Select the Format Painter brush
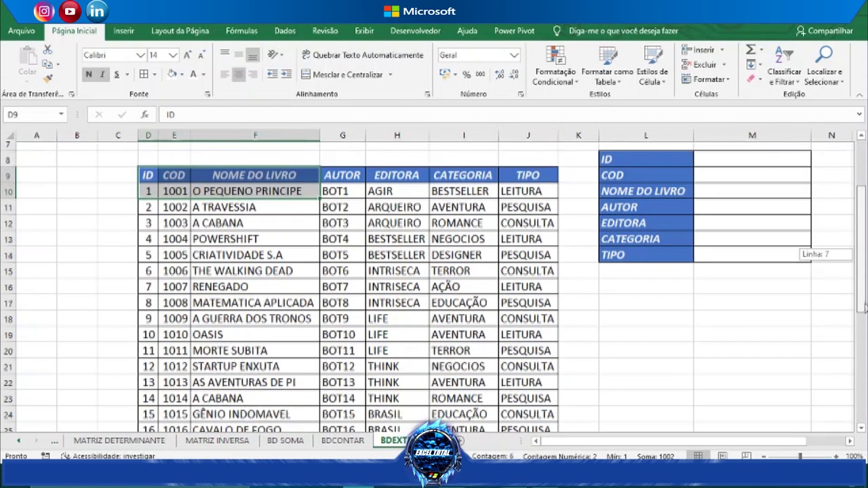This screenshot has width=868, height=488. pos(47,78)
